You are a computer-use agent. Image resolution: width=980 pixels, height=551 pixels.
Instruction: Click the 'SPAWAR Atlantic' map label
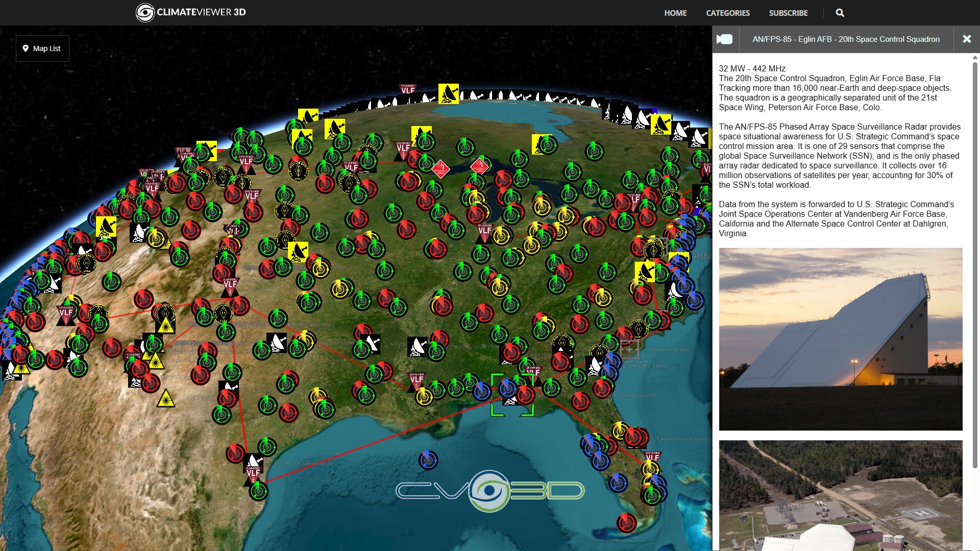(670, 350)
